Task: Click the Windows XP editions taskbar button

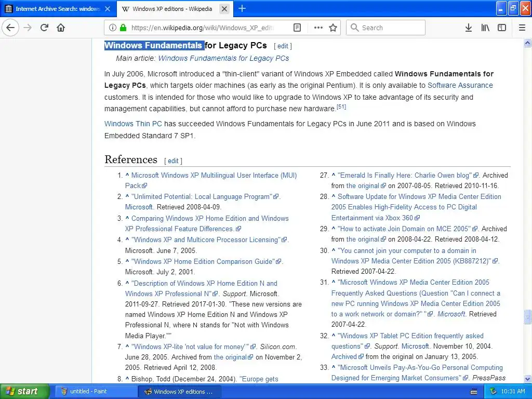Action: click(180, 392)
